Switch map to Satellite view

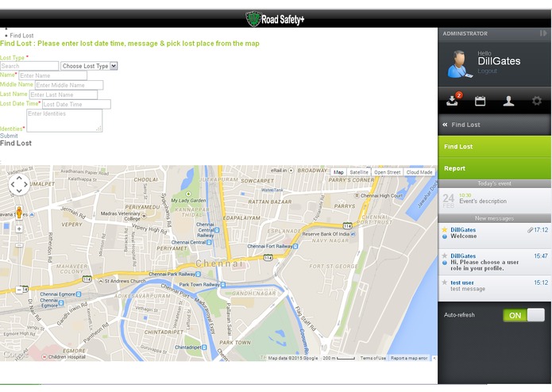[359, 172]
